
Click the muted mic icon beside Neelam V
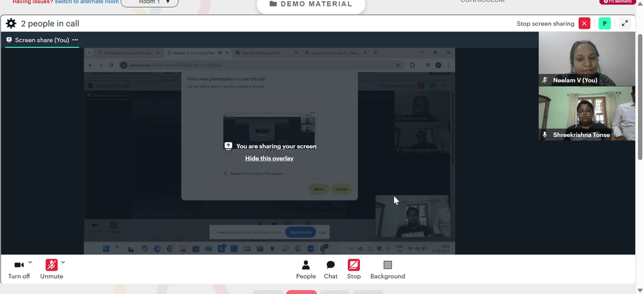point(545,80)
